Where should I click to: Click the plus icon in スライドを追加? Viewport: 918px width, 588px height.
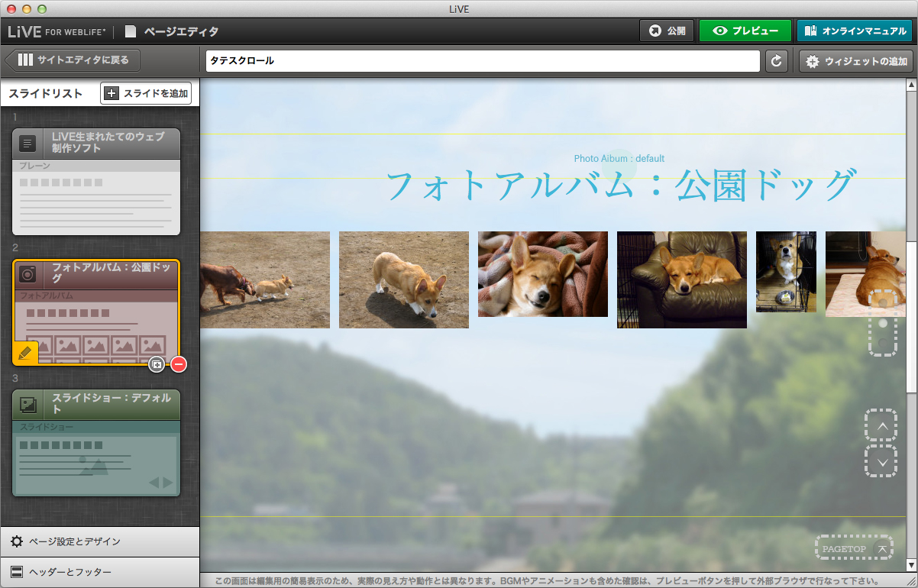tap(112, 93)
